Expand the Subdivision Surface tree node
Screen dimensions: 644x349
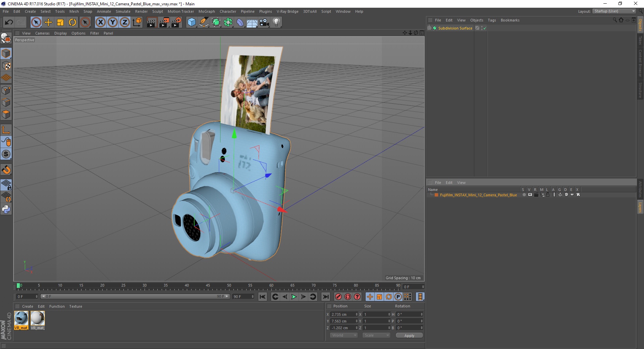point(429,28)
